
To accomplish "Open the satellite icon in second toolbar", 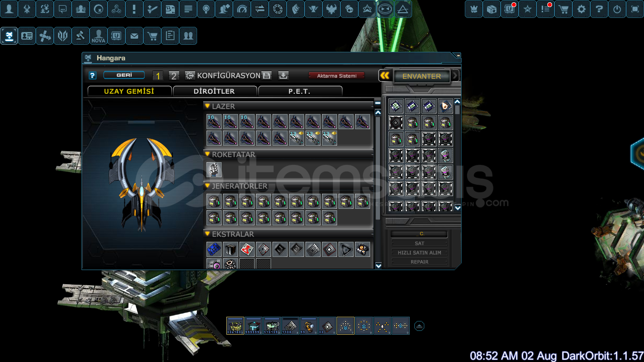I will [x=45, y=36].
